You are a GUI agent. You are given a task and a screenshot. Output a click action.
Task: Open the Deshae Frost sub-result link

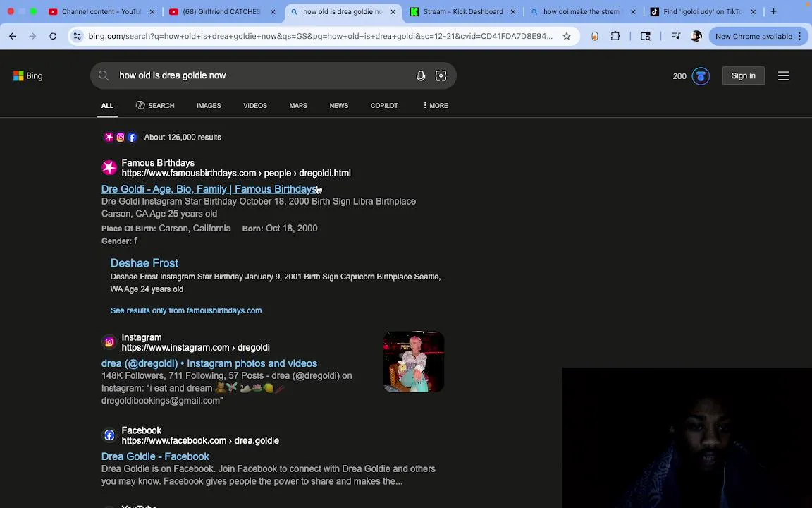pos(144,262)
